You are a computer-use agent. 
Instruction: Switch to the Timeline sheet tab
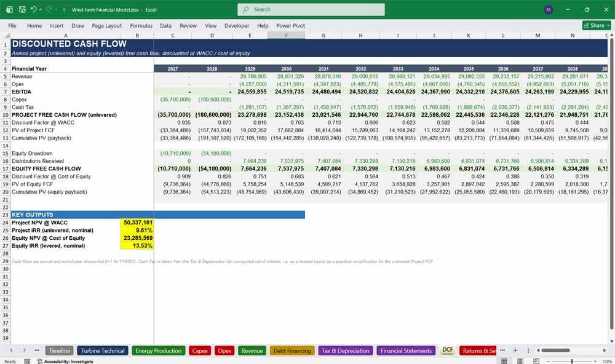[x=59, y=350]
